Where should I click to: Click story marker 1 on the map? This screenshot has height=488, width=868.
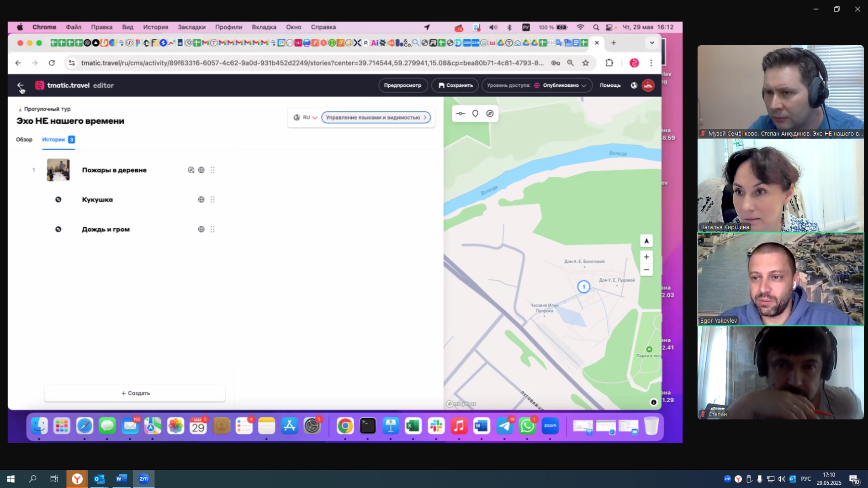point(583,287)
